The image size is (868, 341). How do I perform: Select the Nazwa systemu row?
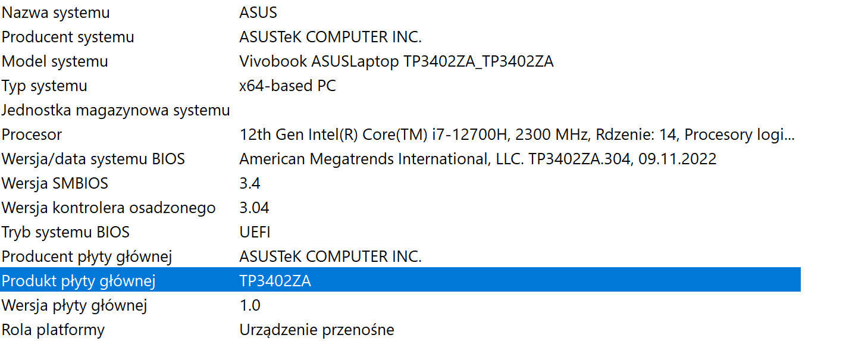[x=56, y=12]
